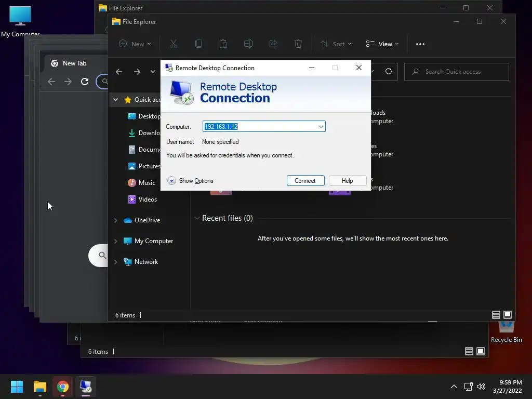Open recent locations chevron in File Explorer navigation
Image resolution: width=532 pixels, height=399 pixels.
tap(153, 72)
